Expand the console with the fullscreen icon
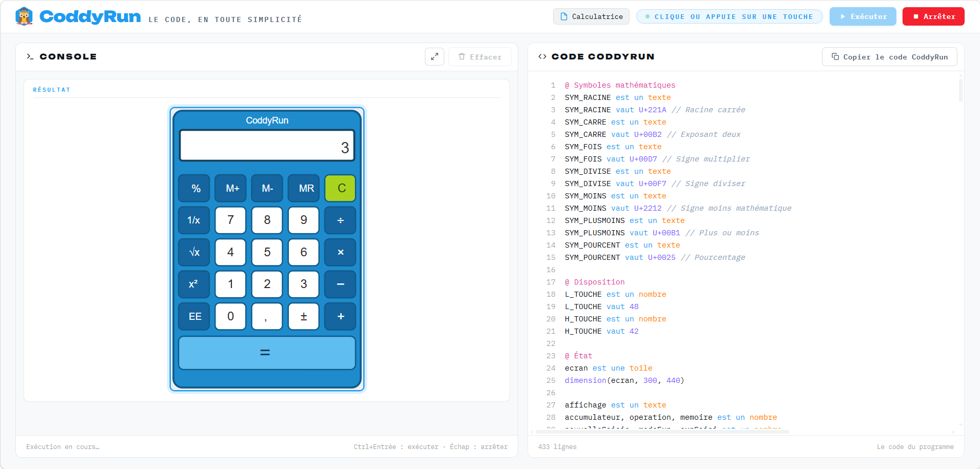This screenshot has height=469, width=980. (435, 56)
